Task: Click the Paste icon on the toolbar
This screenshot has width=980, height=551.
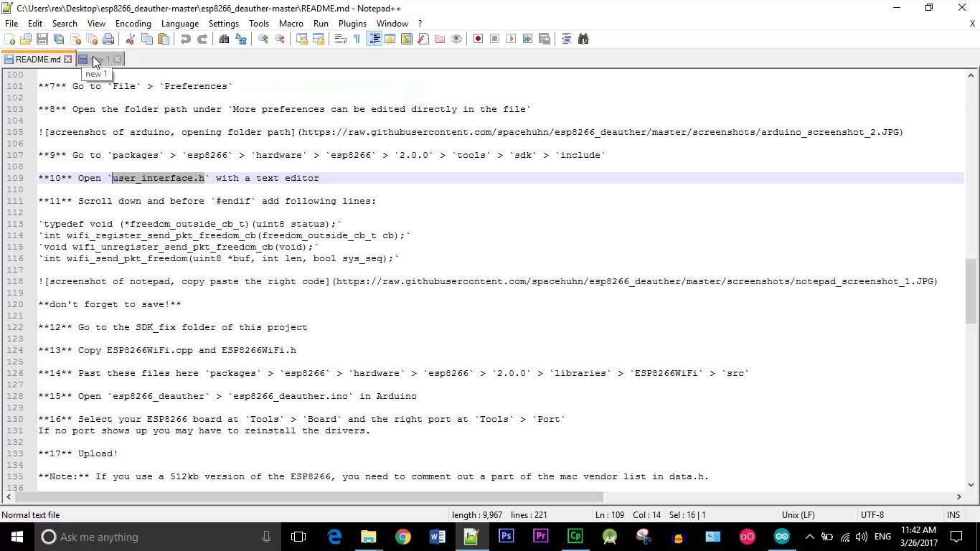Action: [163, 39]
